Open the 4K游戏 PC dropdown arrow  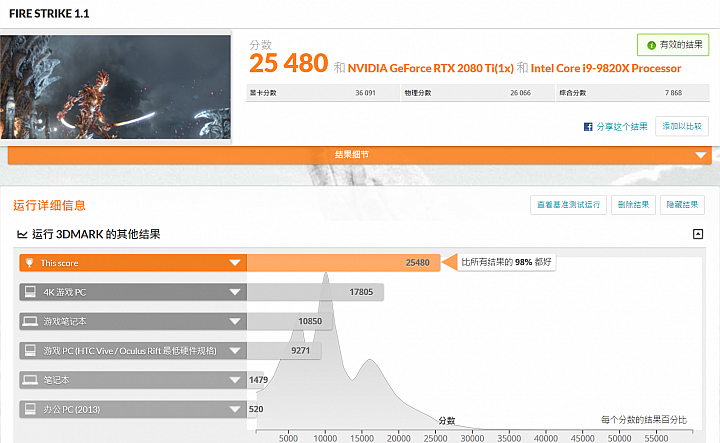point(235,292)
